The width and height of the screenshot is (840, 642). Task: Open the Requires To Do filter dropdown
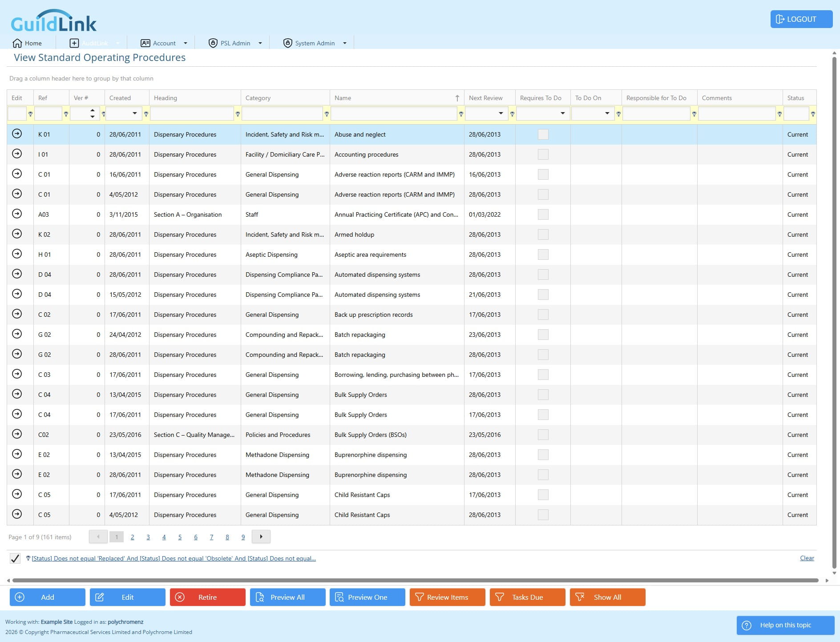[x=563, y=113]
